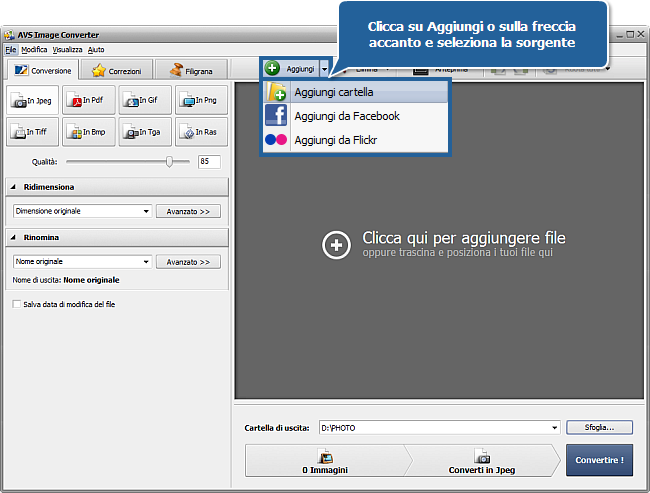Screen dimensions: 650x493
Task: Click Avanzato button under Ridimensiona
Action: pos(188,211)
